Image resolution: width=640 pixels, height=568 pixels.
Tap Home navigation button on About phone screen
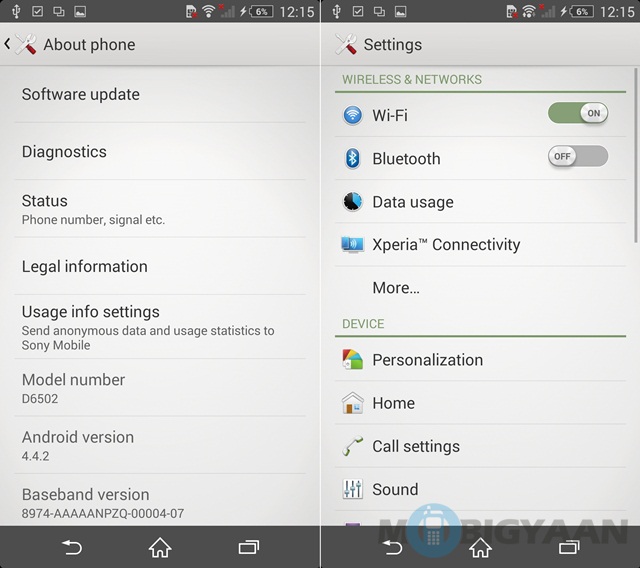160,547
